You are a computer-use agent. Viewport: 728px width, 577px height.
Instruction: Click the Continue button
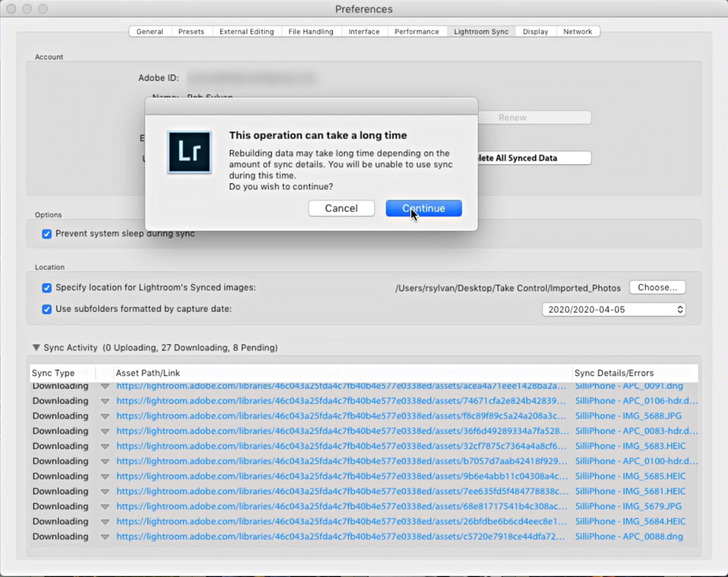pos(423,208)
